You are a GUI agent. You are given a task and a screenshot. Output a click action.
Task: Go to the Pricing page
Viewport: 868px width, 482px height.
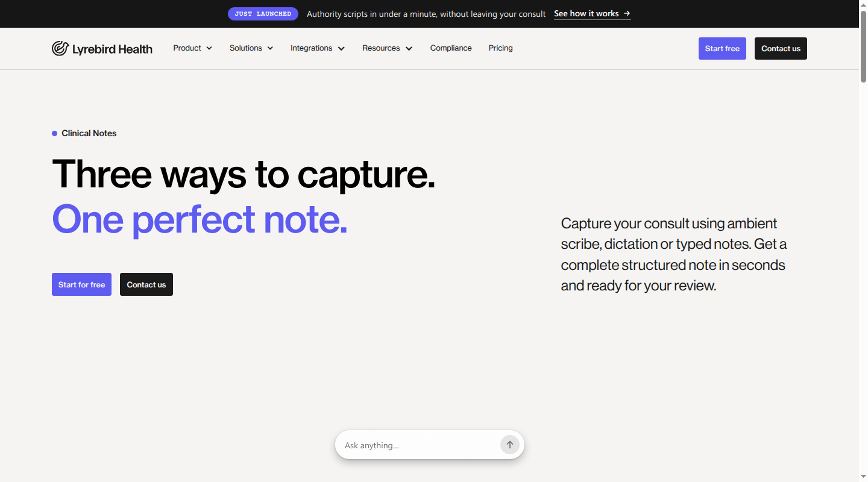[x=500, y=48]
